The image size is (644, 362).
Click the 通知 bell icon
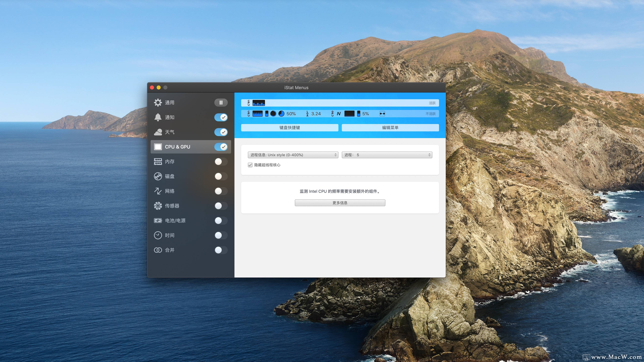coord(158,117)
